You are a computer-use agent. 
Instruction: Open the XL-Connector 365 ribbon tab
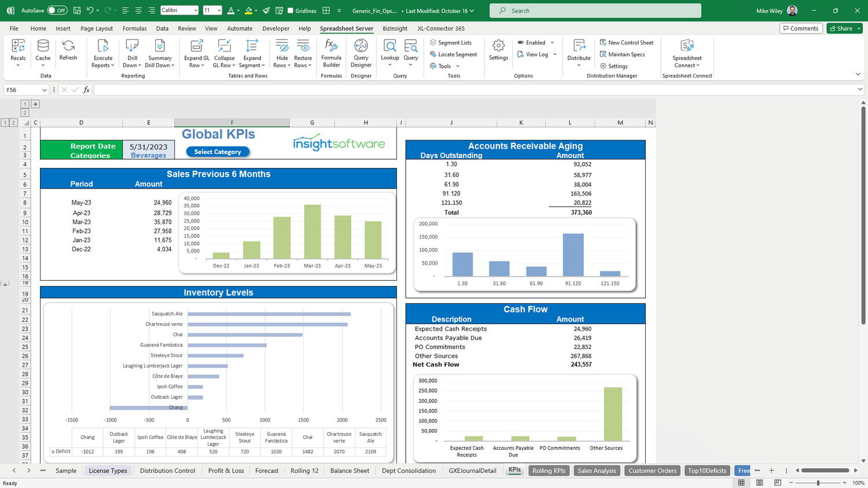[x=440, y=28]
